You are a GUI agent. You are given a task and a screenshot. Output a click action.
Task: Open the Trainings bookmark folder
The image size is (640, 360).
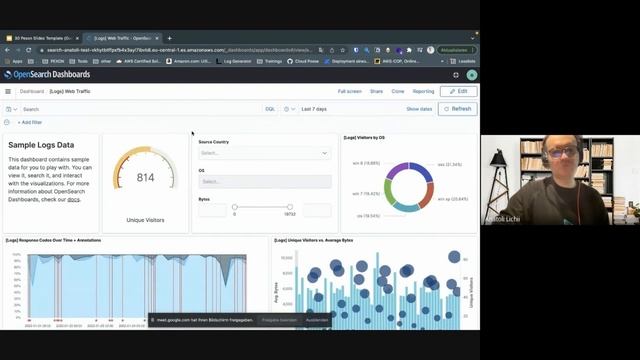(269, 61)
